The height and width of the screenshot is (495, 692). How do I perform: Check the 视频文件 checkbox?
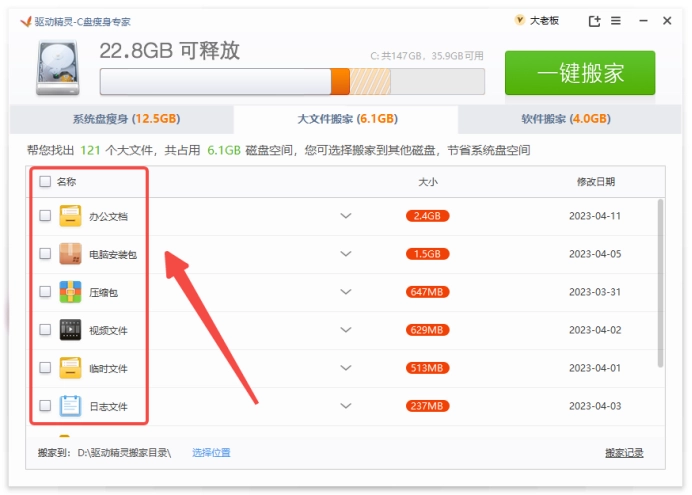tap(45, 330)
